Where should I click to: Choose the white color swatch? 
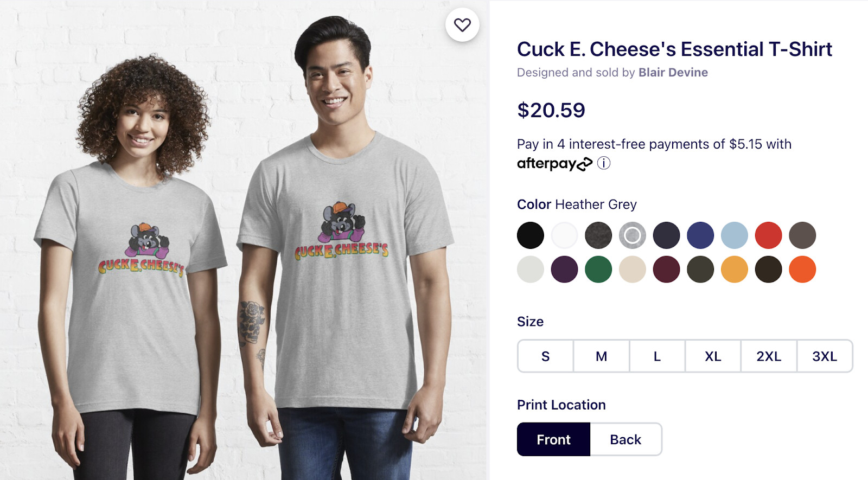point(565,235)
